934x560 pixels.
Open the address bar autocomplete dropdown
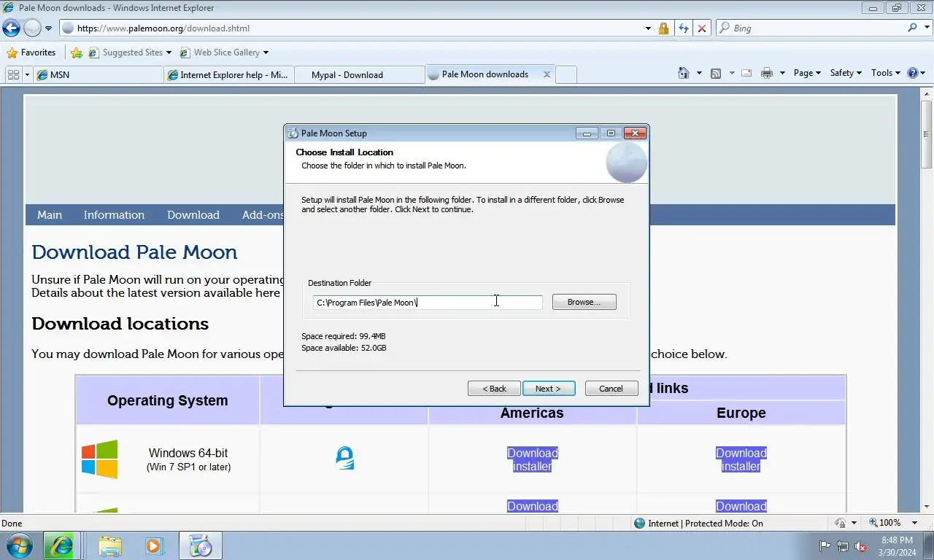click(648, 28)
